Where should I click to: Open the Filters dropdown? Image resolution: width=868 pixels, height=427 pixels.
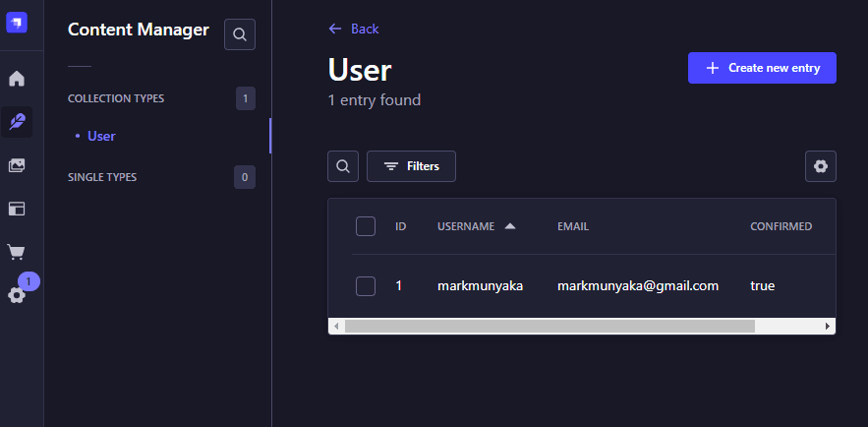(411, 166)
